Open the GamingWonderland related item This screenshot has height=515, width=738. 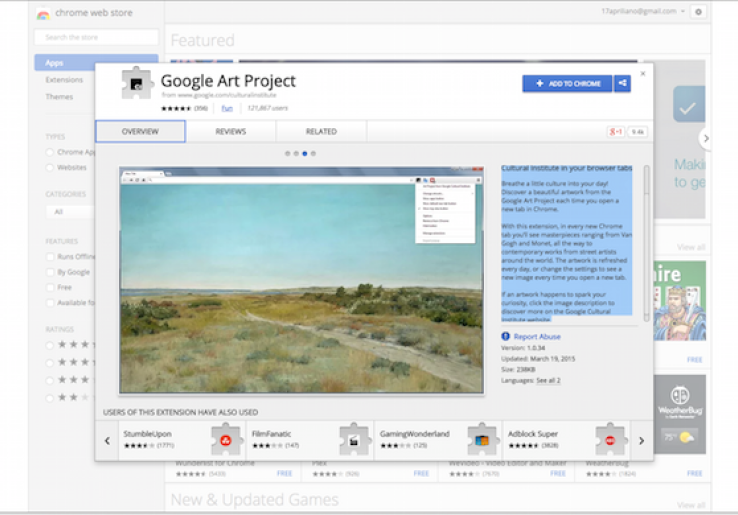tap(438, 440)
